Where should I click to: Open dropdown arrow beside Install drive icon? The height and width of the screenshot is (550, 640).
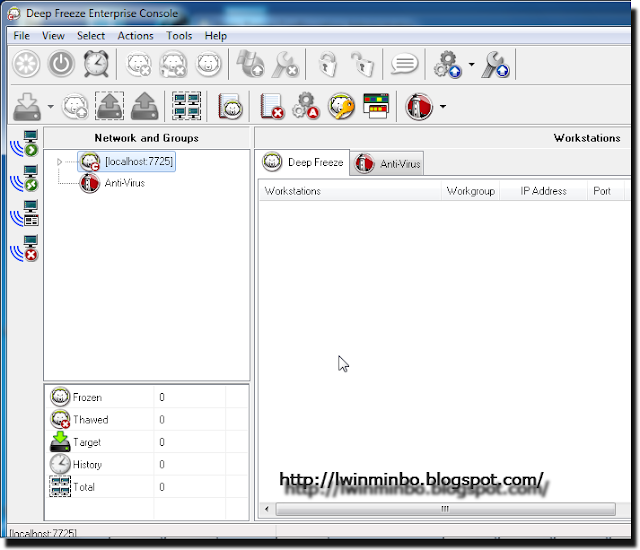pos(50,106)
